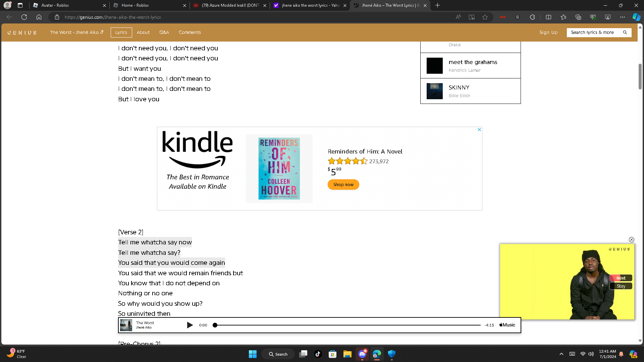Open Browser essentials heart icon
This screenshot has height=362, width=644.
[593, 17]
